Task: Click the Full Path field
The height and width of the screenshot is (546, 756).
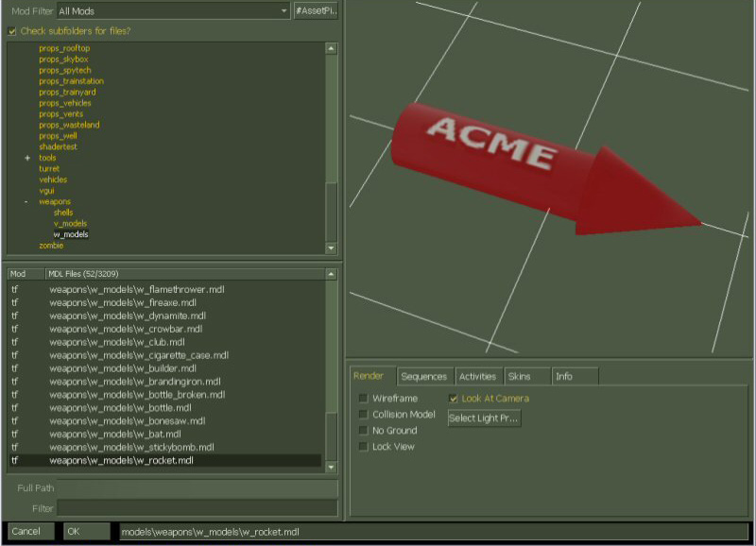Action: click(x=198, y=488)
